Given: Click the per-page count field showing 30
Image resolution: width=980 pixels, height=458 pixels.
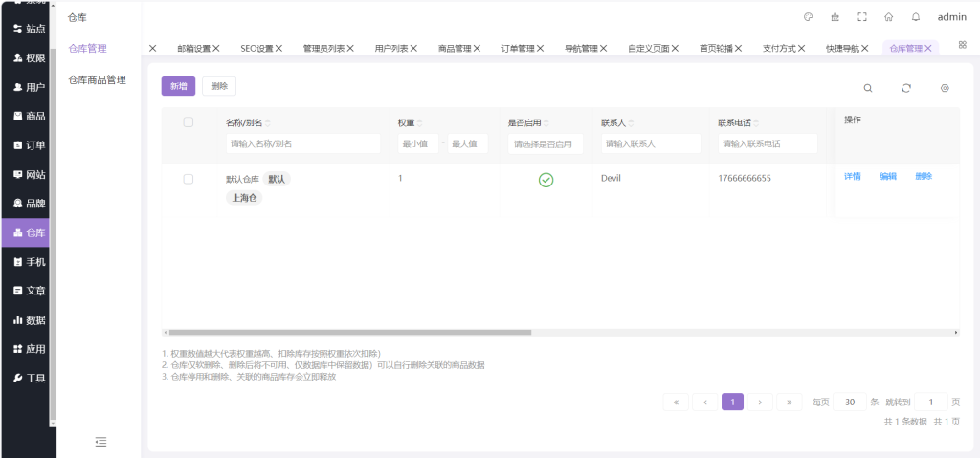Looking at the screenshot, I should click(850, 402).
